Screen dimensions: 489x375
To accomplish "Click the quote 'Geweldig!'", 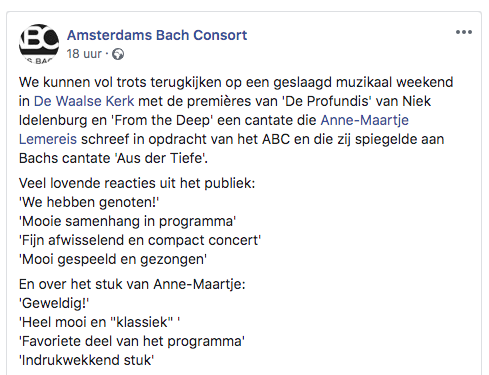I will (x=54, y=303).
